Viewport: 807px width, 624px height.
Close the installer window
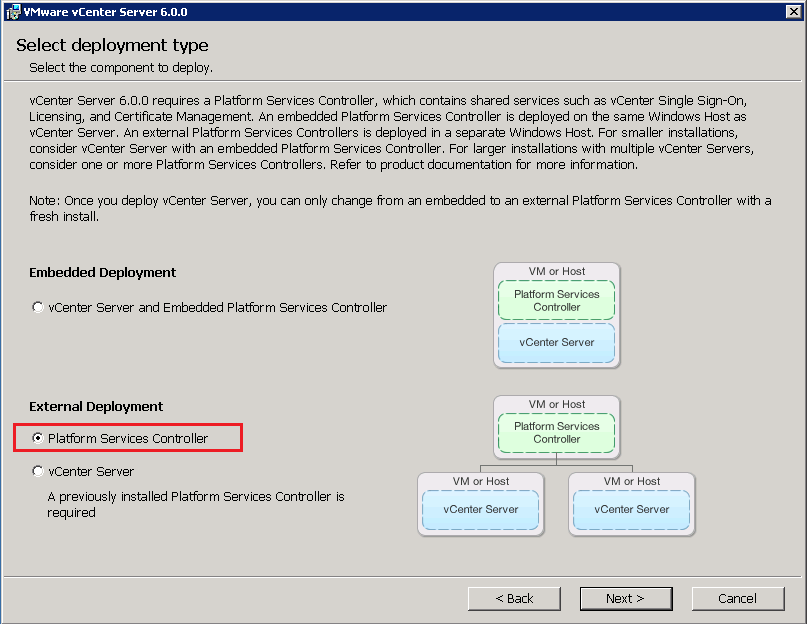pyautogui.click(x=793, y=11)
